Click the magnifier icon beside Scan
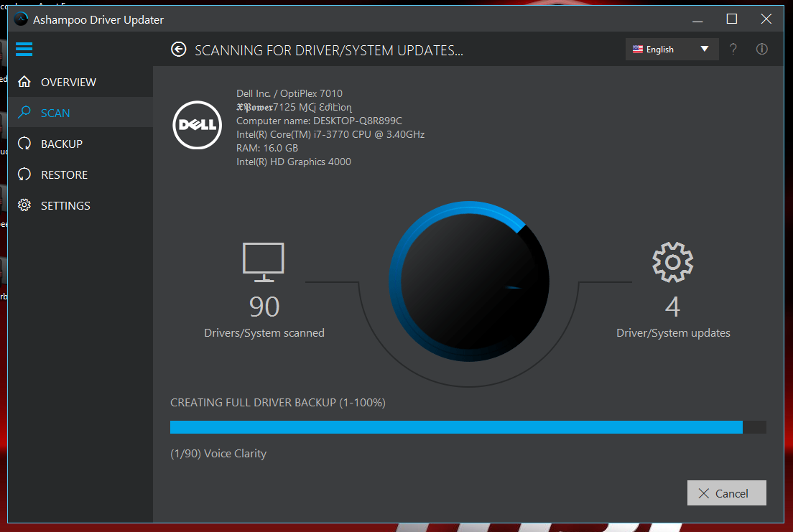 coord(24,112)
